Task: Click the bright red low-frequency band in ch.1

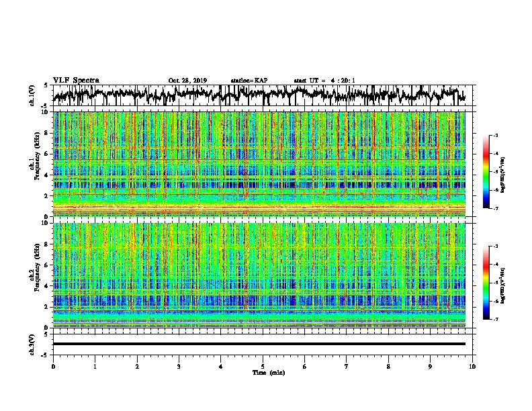Action: tap(259, 206)
